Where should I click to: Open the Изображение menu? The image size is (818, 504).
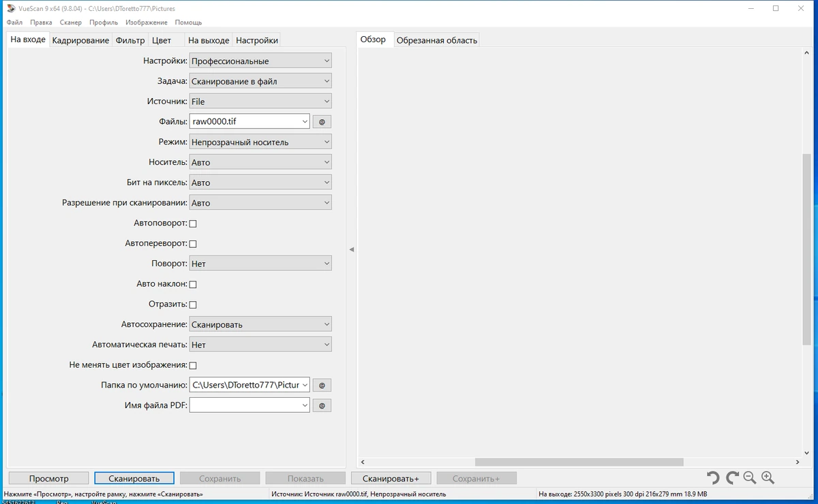[x=147, y=22]
